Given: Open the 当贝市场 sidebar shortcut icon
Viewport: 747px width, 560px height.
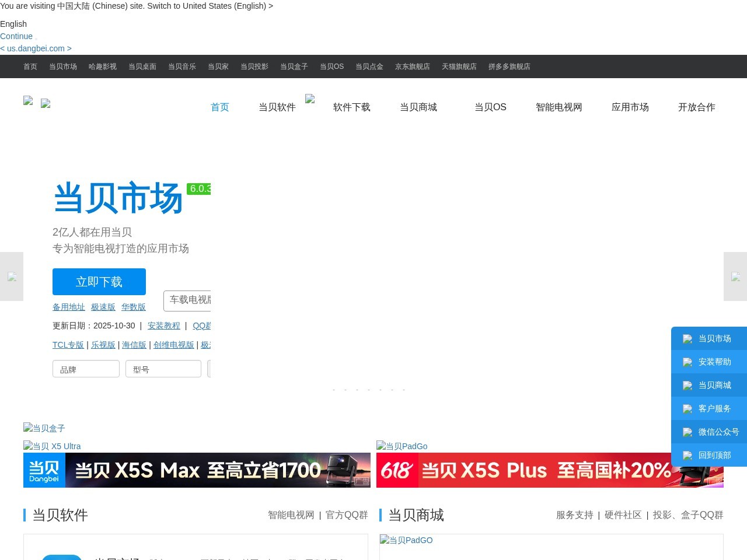Looking at the screenshot, I should (x=687, y=338).
